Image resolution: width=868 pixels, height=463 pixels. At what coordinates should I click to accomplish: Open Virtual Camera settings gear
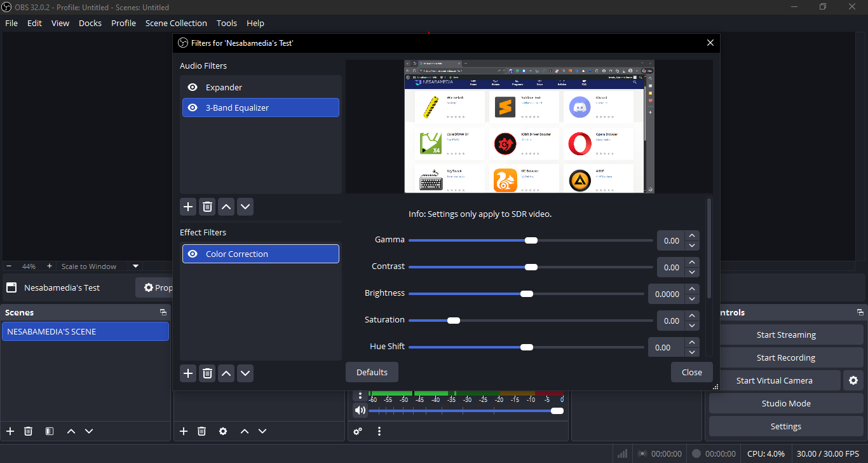853,380
